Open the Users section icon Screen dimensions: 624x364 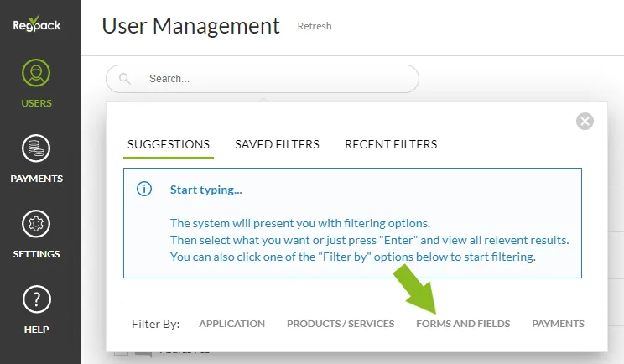pyautogui.click(x=36, y=73)
